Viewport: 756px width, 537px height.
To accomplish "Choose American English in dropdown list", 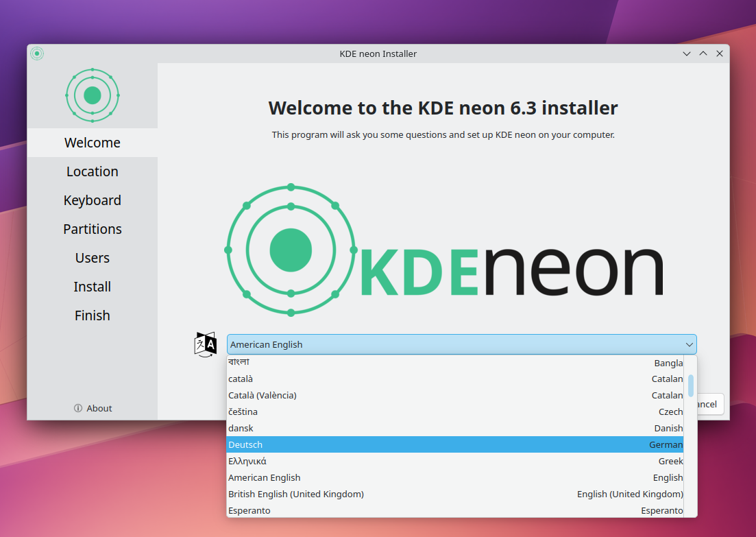I will tap(454, 477).
